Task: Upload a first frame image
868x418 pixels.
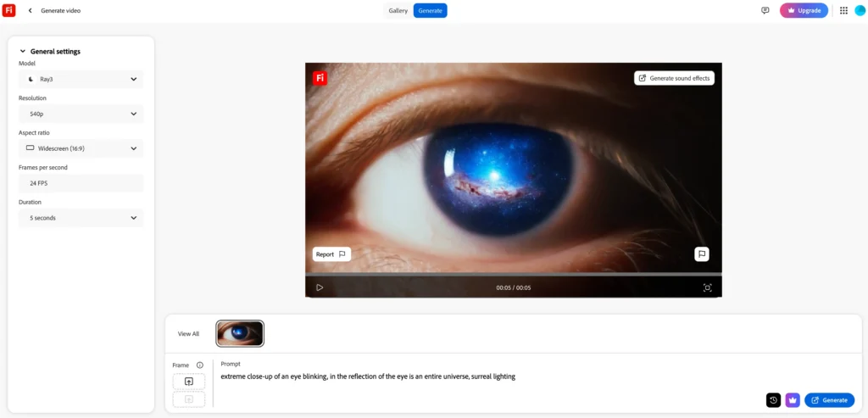Action: 188,382
